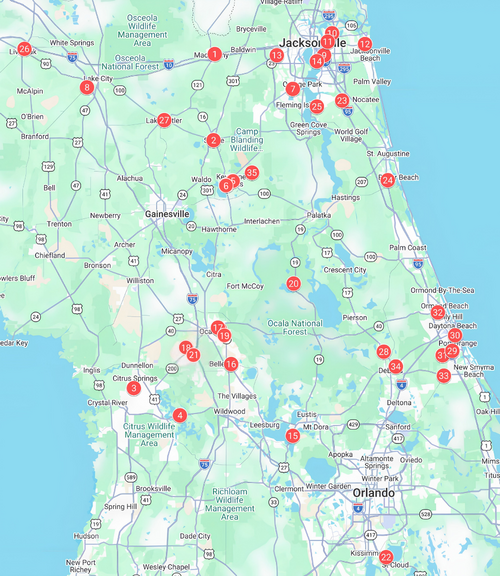Click marker 12 at Jacksonville Beach
500x576 pixels.
point(365,44)
